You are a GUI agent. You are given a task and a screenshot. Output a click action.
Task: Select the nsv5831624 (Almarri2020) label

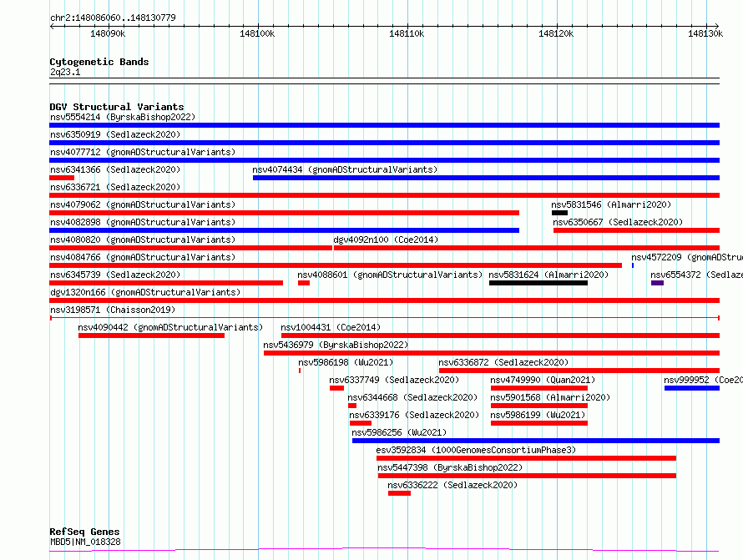pyautogui.click(x=548, y=275)
